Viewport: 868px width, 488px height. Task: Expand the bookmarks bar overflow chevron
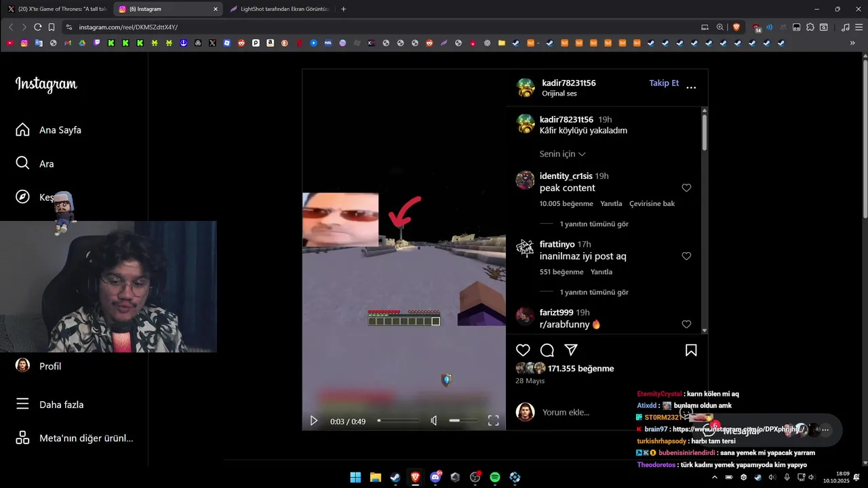852,43
